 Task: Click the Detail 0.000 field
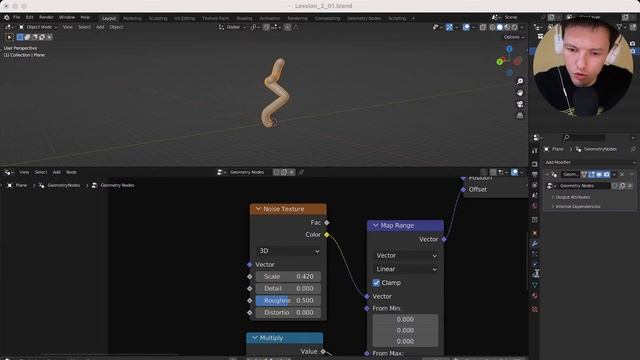288,288
